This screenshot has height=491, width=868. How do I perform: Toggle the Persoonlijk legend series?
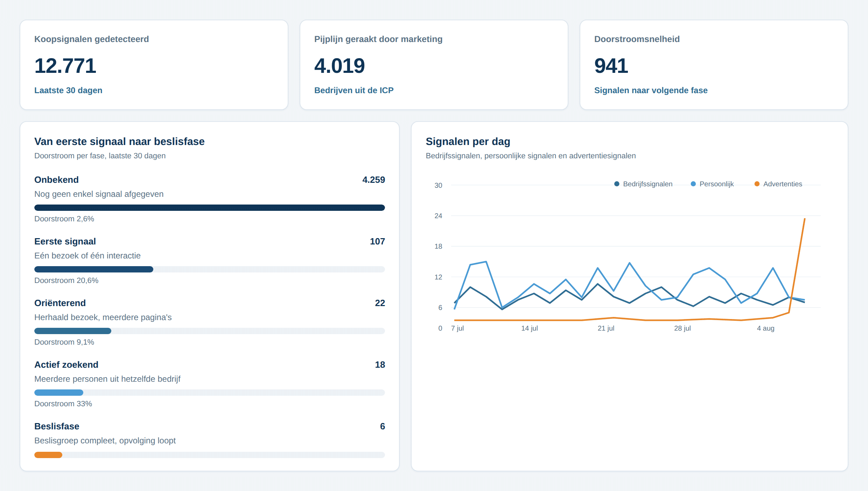712,184
